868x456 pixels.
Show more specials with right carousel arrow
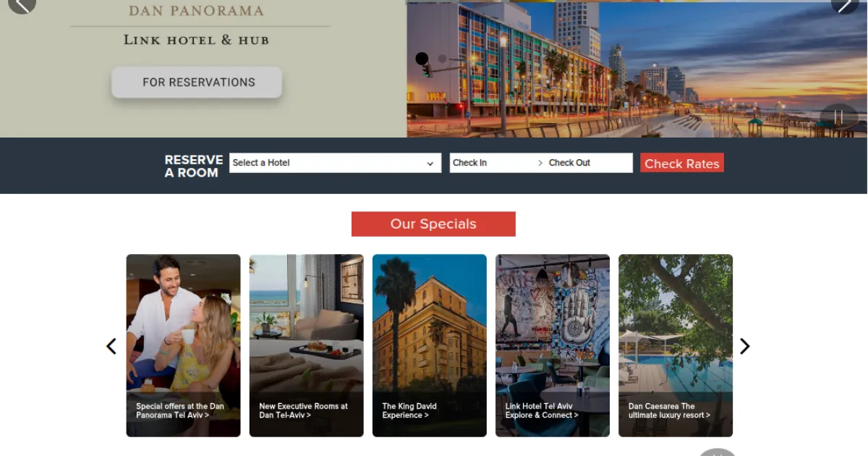pos(745,346)
